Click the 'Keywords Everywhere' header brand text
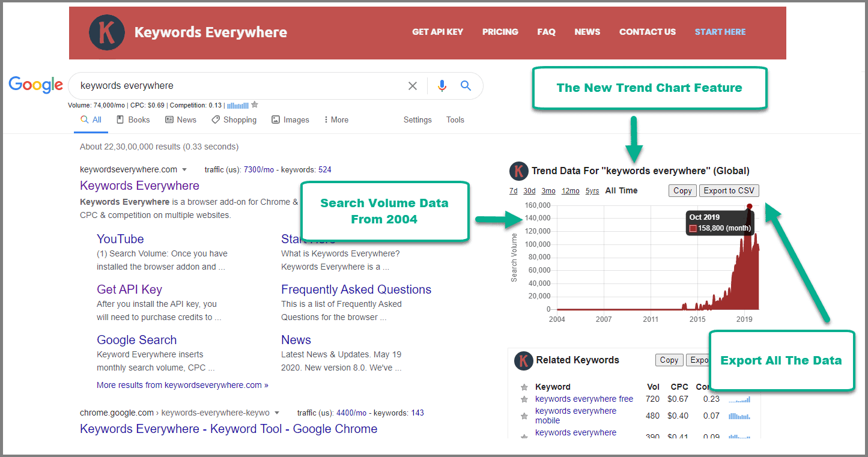Screen dimensions: 868x457 [211, 32]
